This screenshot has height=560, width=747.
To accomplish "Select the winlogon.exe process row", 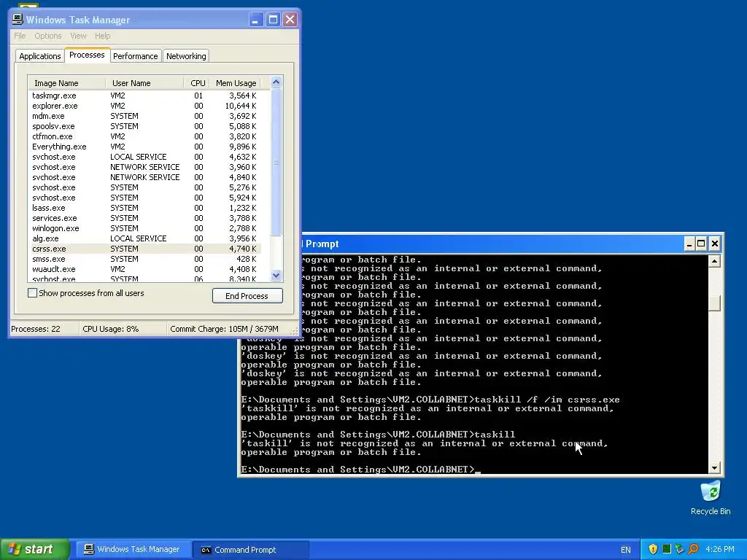I will [x=144, y=228].
